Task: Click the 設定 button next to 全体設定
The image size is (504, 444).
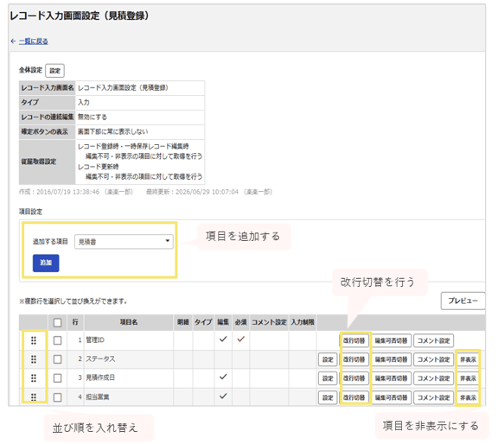Action: [x=55, y=71]
